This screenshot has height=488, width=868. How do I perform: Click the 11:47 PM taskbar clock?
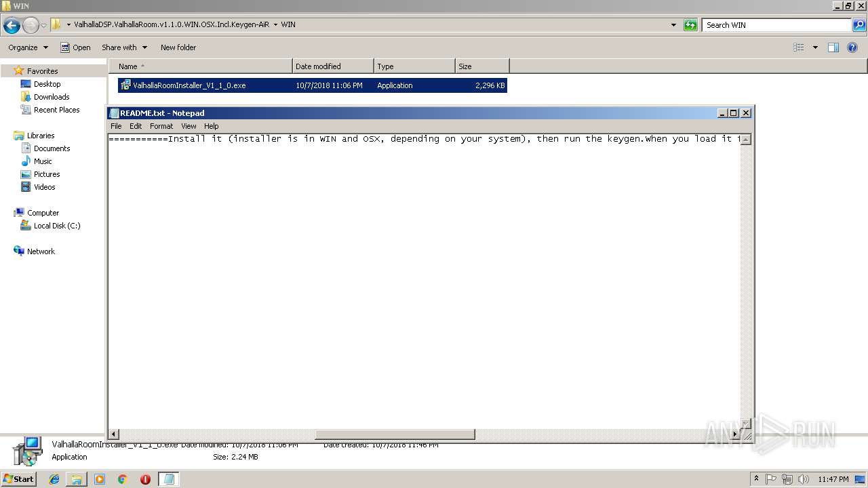[x=833, y=479]
